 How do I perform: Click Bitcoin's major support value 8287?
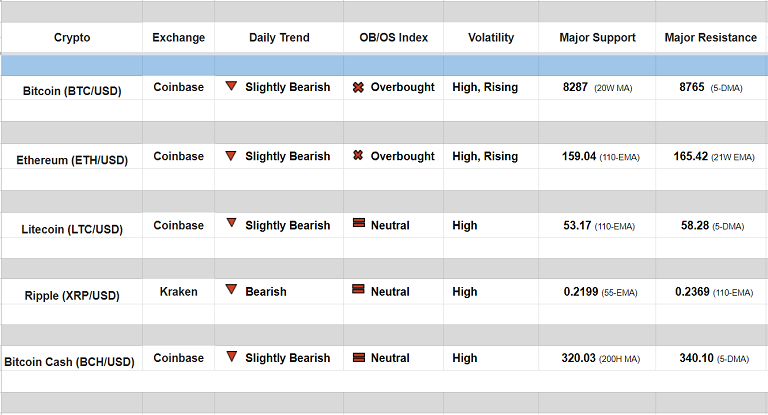(x=575, y=88)
